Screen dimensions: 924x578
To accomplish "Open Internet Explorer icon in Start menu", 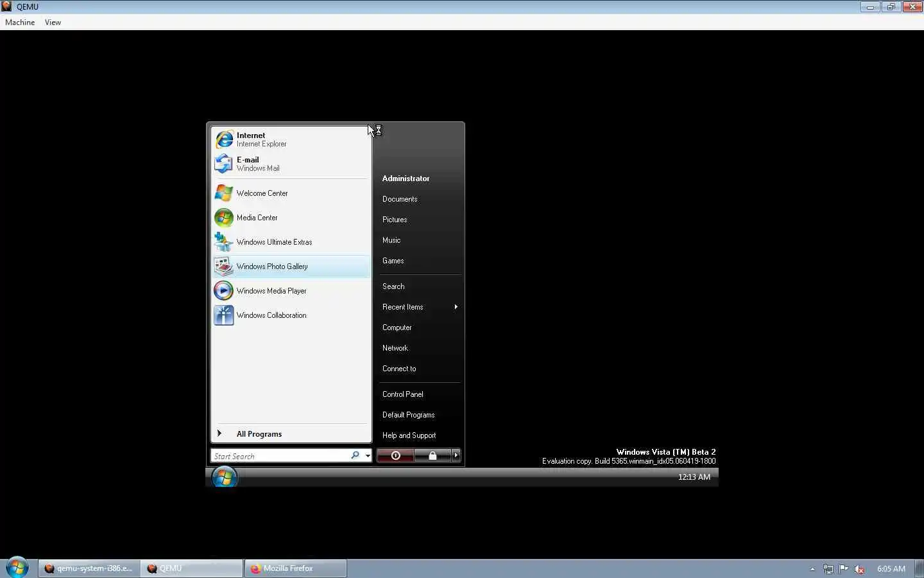I will point(224,139).
